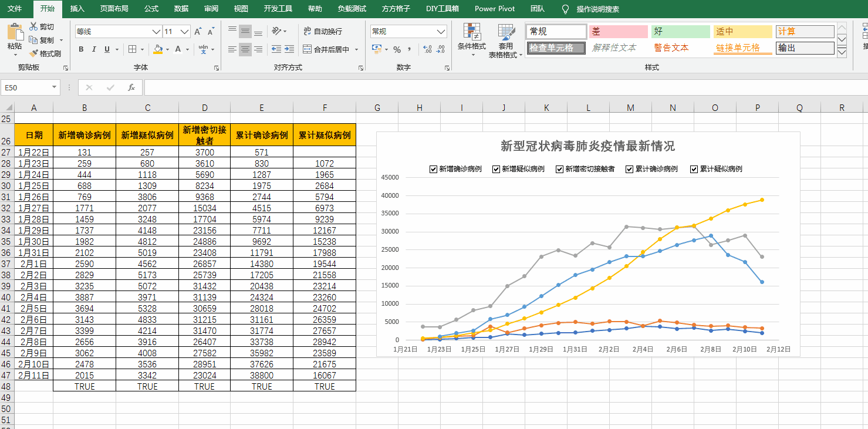This screenshot has width=868, height=429.
Task: Click the text orientation icon
Action: pyautogui.click(x=277, y=31)
